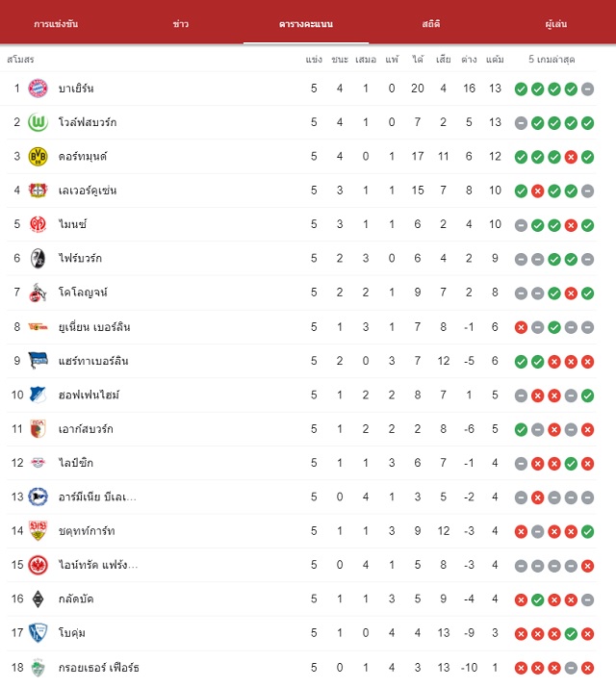Image resolution: width=616 pixels, height=688 pixels.
Task: Click the แต้ม points column header
Action: click(x=495, y=60)
